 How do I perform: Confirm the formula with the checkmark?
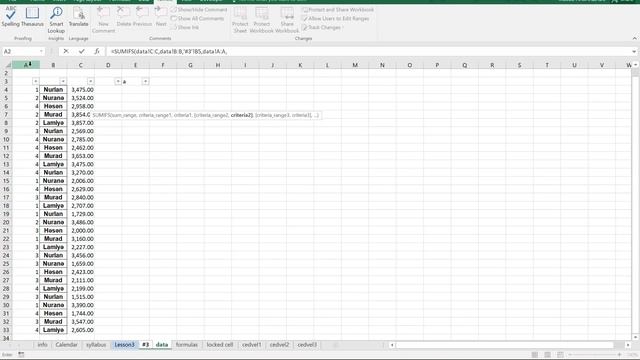82,51
